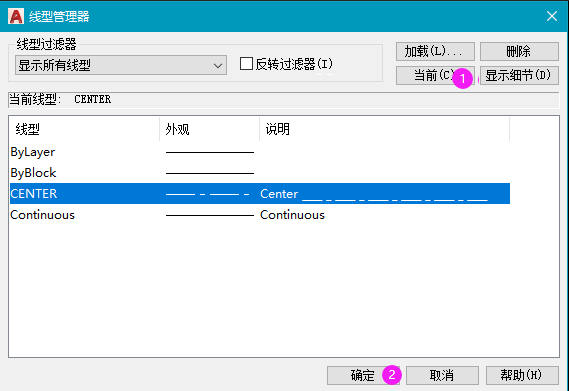Open the 显示所有线型 filter dropdown

(121, 65)
